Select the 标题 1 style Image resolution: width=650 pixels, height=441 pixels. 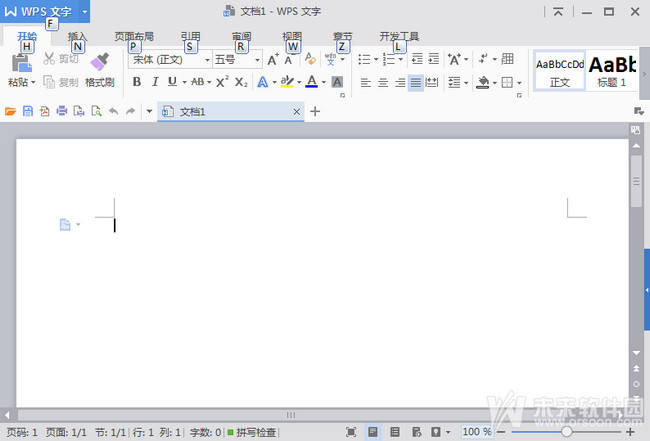(x=611, y=70)
